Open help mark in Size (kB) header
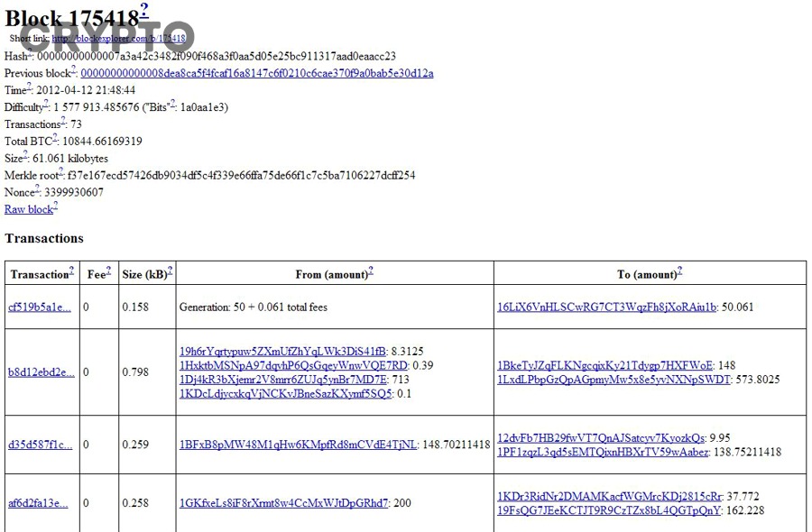 [x=170, y=271]
